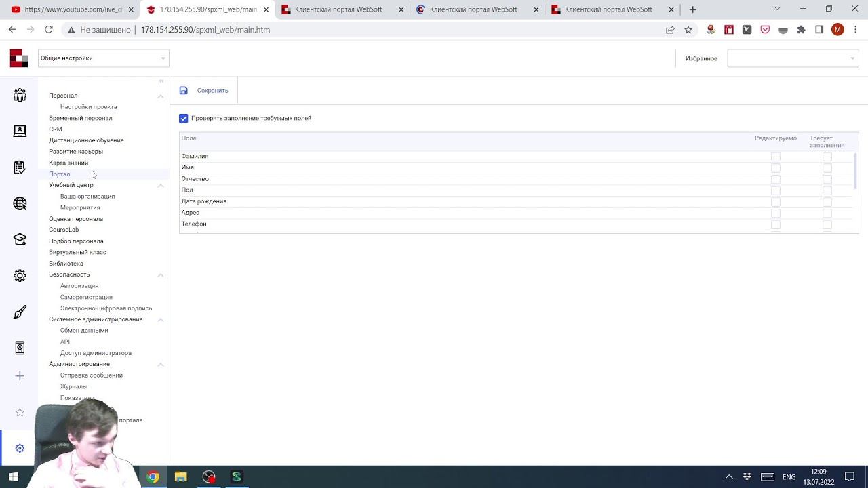Open the clipboard checklist icon in sidebar
The image size is (868, 488).
(20, 167)
